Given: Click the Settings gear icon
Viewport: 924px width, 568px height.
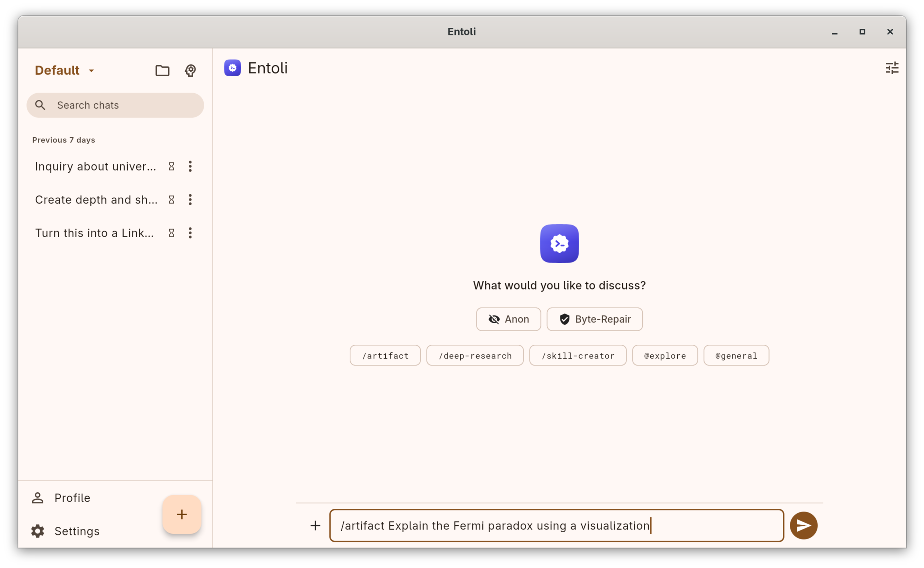Looking at the screenshot, I should pos(37,531).
